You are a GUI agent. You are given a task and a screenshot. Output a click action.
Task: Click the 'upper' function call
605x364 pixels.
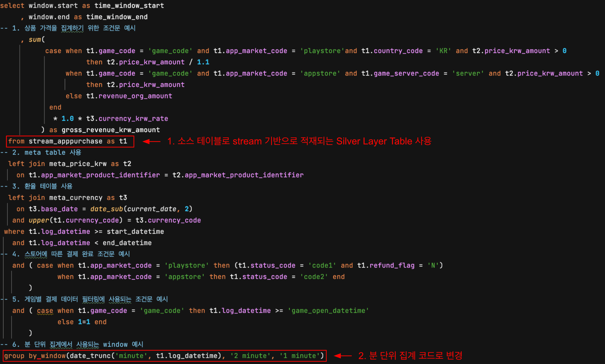[x=39, y=220]
